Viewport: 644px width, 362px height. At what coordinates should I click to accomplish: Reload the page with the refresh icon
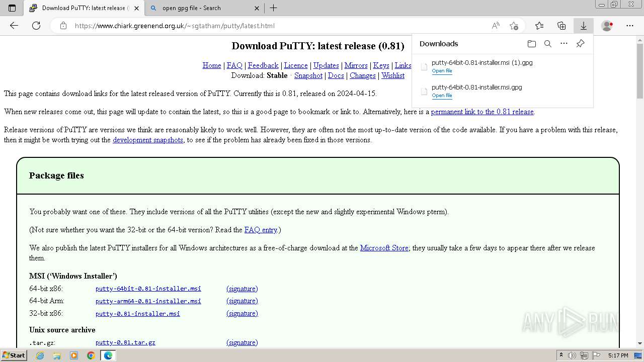coord(36,26)
